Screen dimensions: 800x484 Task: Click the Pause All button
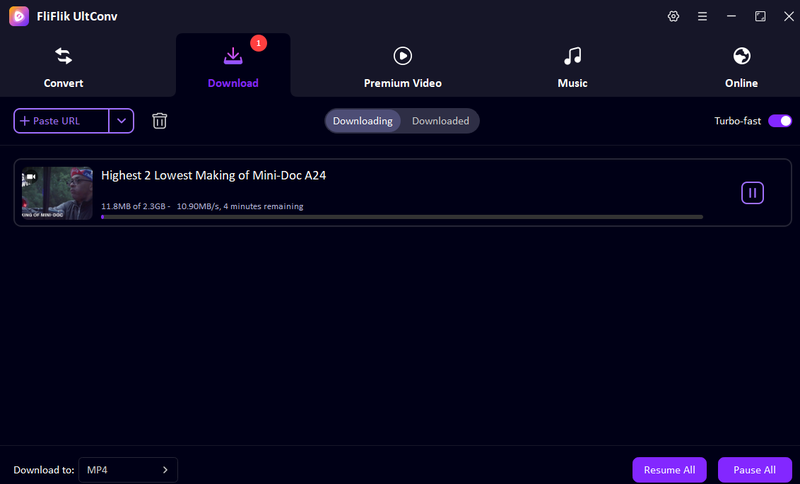click(755, 470)
